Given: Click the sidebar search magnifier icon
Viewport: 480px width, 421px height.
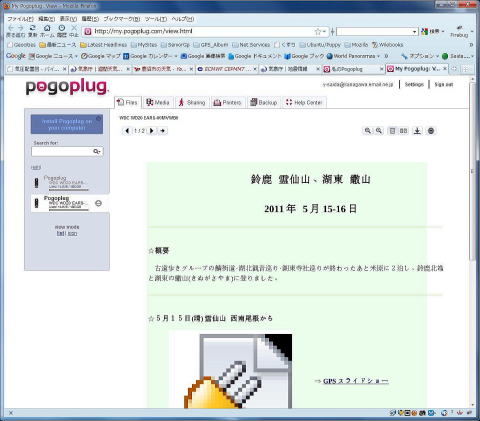Looking at the screenshot, I should (x=97, y=152).
